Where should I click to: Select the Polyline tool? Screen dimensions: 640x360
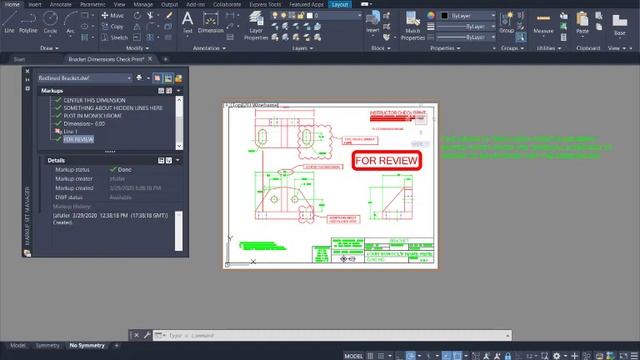pos(28,22)
